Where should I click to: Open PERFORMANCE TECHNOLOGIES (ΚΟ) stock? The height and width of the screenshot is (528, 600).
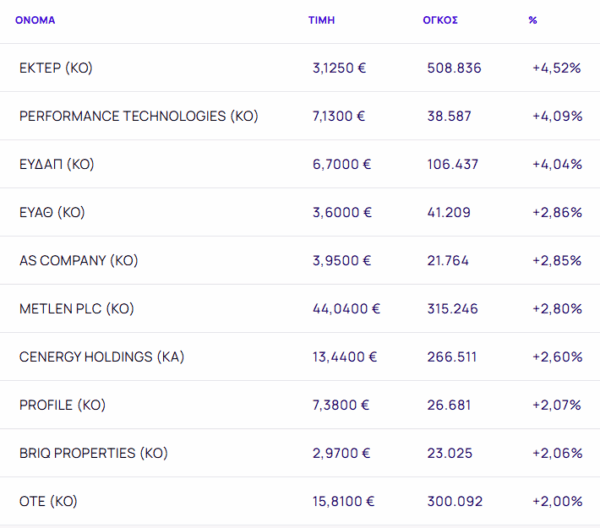point(138,116)
